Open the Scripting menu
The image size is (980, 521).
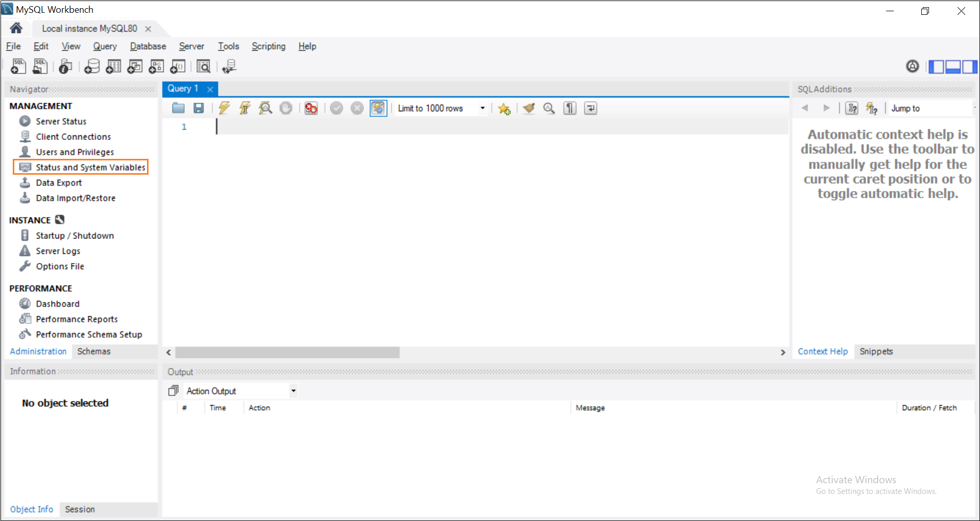268,46
